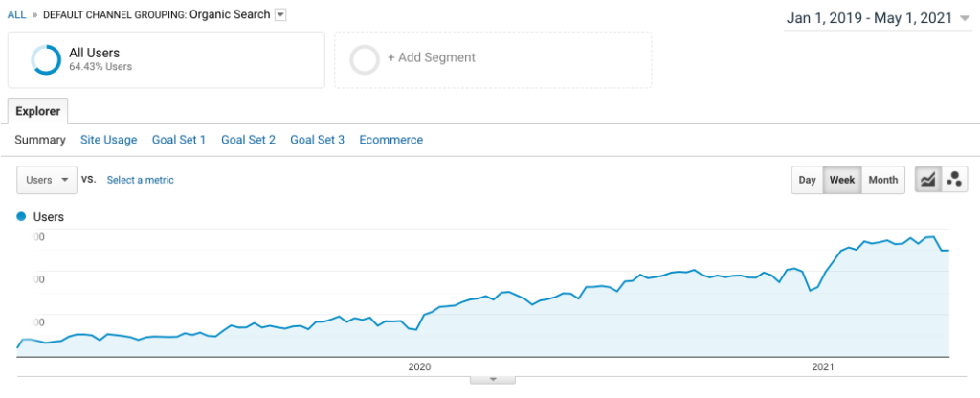The image size is (980, 398).
Task: Click the blue Users legend dot
Action: (22, 217)
